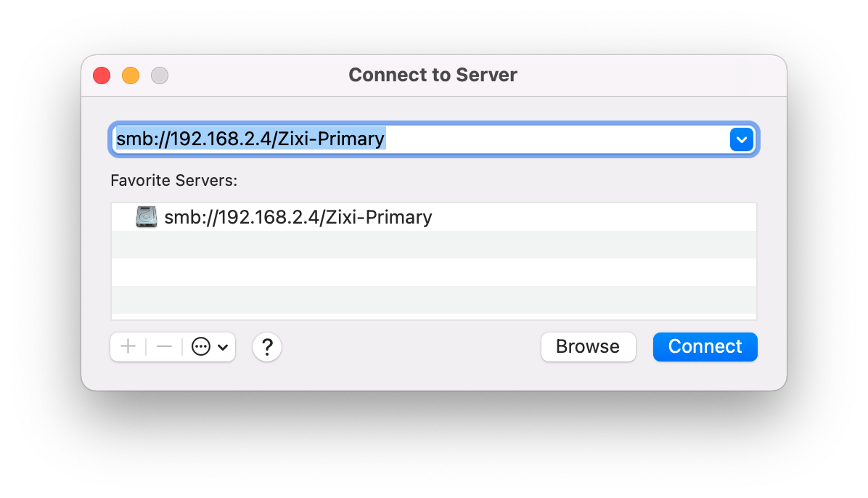Click blank dialog area between help and Browse

(x=411, y=347)
